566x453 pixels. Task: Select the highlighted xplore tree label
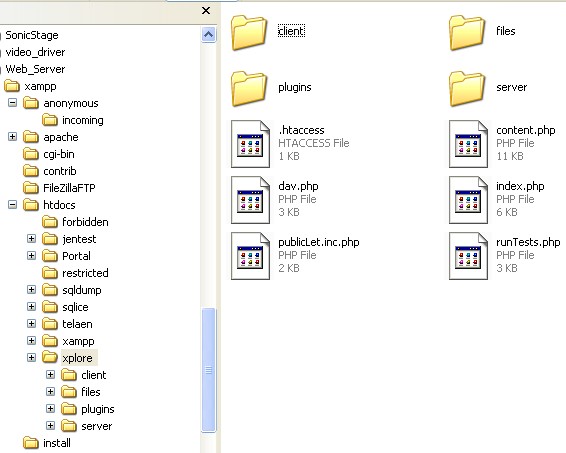[79, 358]
